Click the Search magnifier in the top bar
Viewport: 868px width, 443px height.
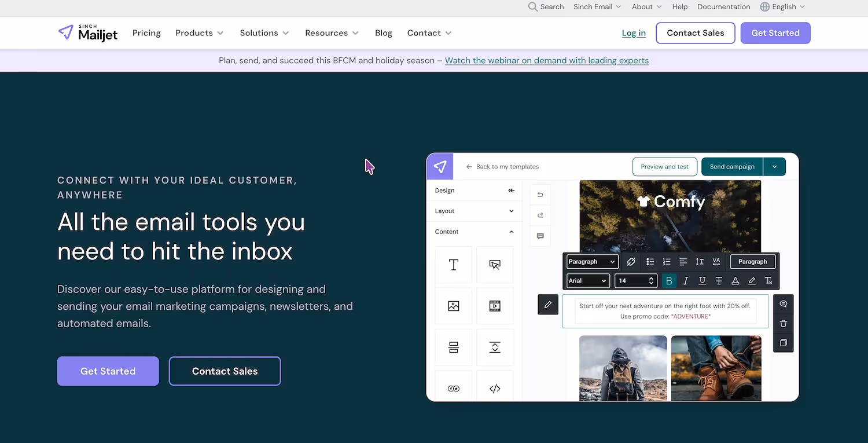[533, 7]
